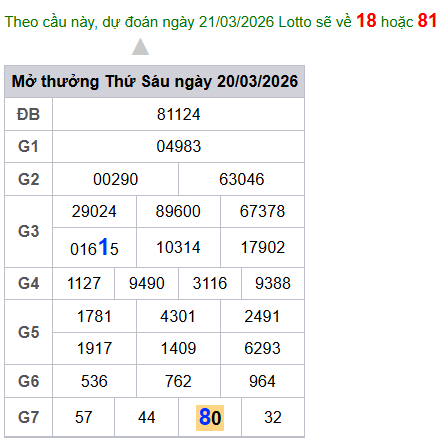The height and width of the screenshot is (443, 442).
Task: Select G3 number 17902
Action: [x=263, y=247]
